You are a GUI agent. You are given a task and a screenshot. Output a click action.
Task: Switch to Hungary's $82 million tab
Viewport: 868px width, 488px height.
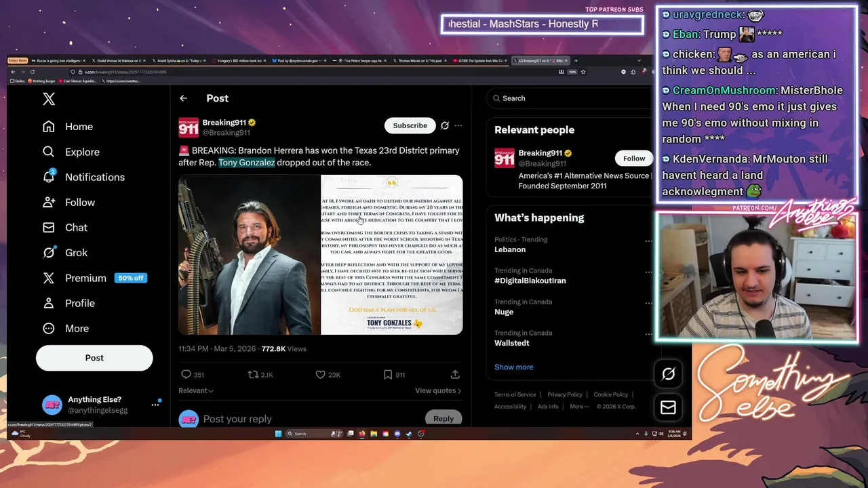[239, 60]
